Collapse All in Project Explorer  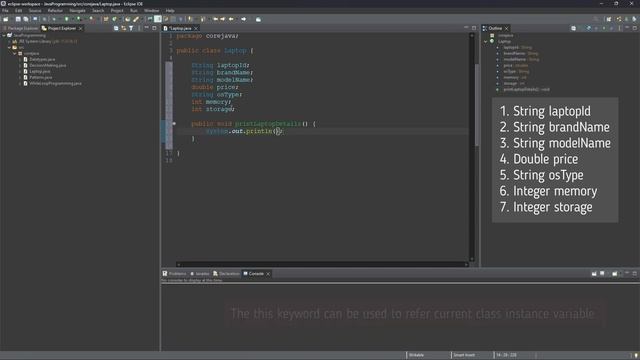tap(116, 28)
